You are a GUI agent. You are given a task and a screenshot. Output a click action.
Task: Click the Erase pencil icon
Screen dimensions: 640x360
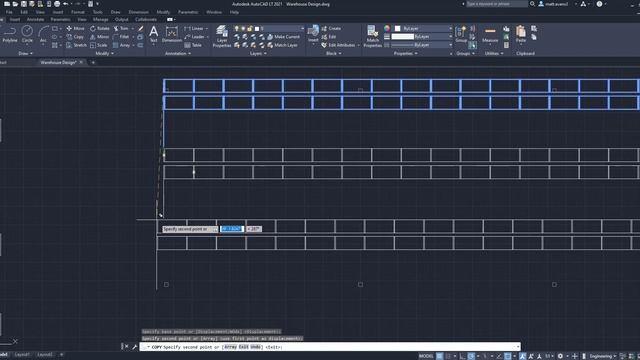(140, 29)
